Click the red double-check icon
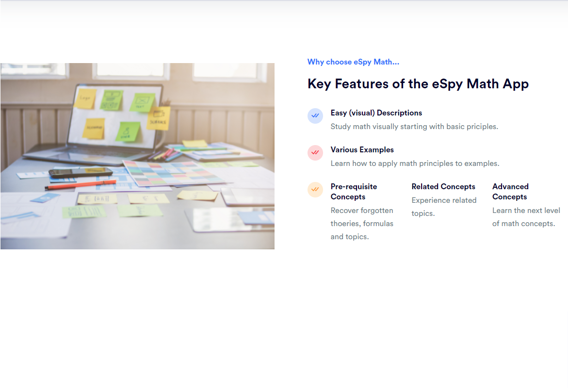The image size is (568, 392). [315, 152]
